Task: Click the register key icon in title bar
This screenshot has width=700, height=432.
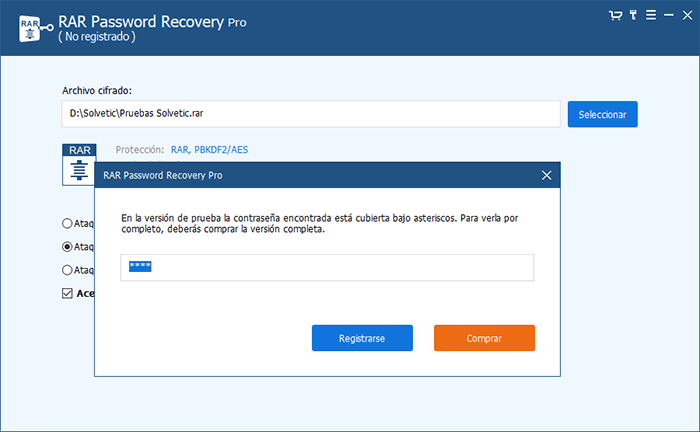Action: pyautogui.click(x=633, y=15)
